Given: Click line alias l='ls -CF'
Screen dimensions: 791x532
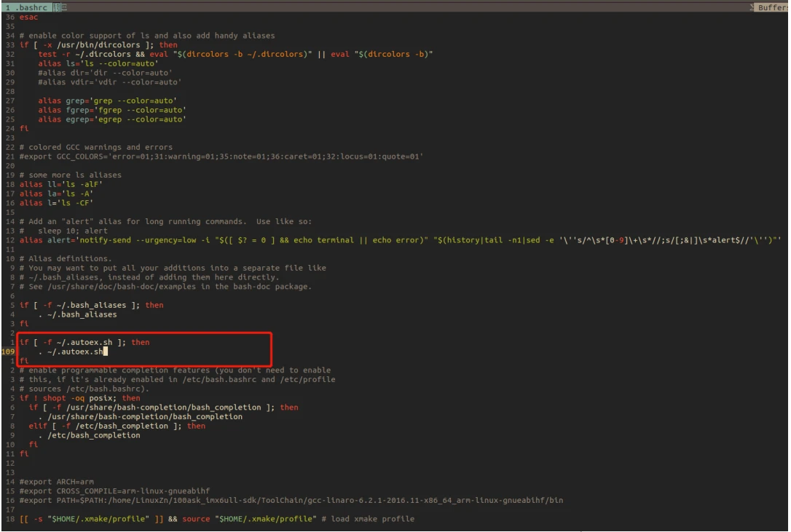Looking at the screenshot, I should (x=57, y=203).
